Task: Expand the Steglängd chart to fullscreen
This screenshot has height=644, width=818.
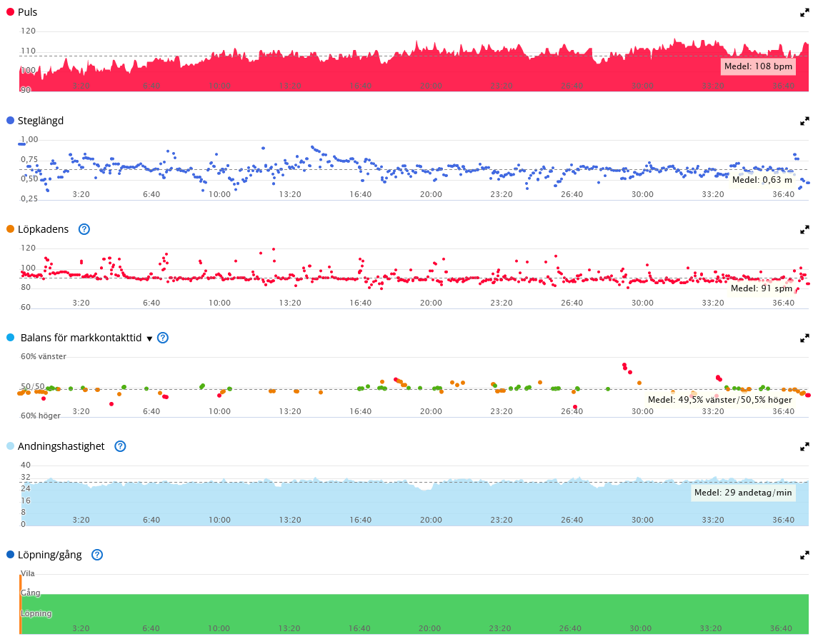Action: [x=804, y=121]
